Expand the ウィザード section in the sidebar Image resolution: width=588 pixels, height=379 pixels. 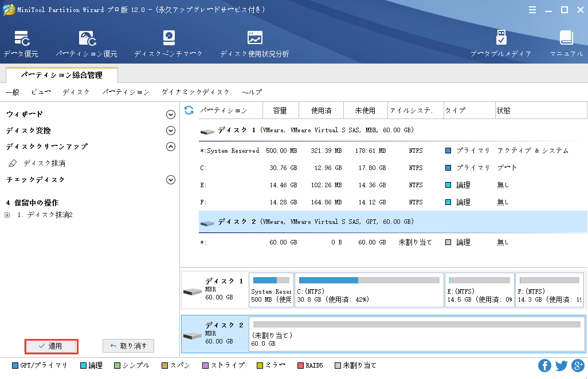(170, 114)
